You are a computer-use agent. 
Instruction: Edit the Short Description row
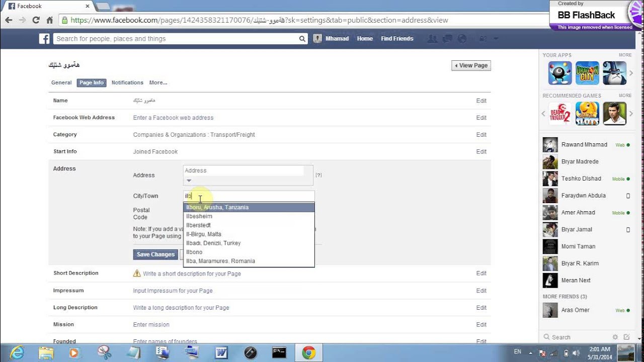coord(481,274)
